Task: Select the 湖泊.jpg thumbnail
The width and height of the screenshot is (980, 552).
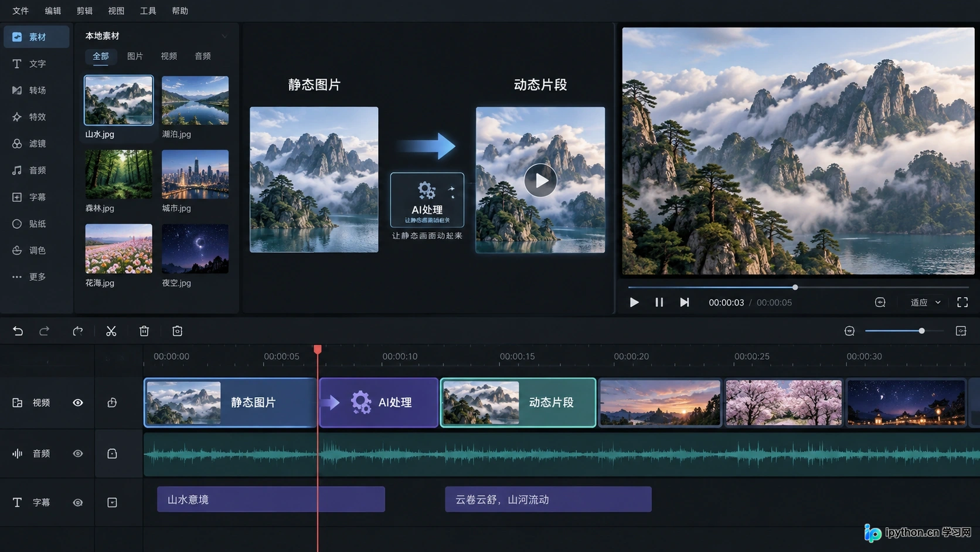Action: [195, 100]
